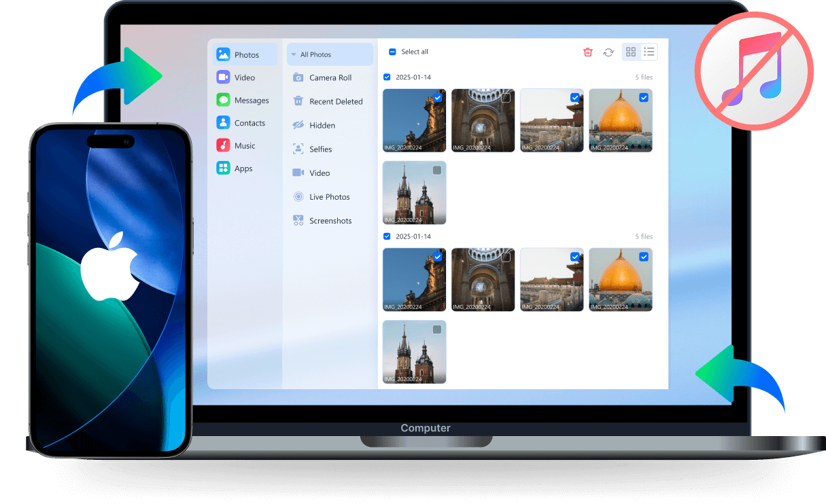Open the Music section in the sidebar
The image size is (826, 504).
pyautogui.click(x=243, y=145)
